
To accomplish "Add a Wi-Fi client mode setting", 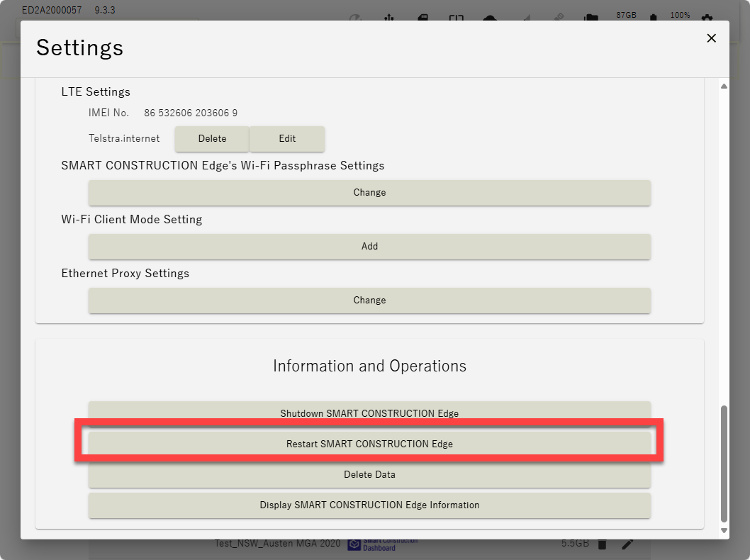I will point(369,247).
